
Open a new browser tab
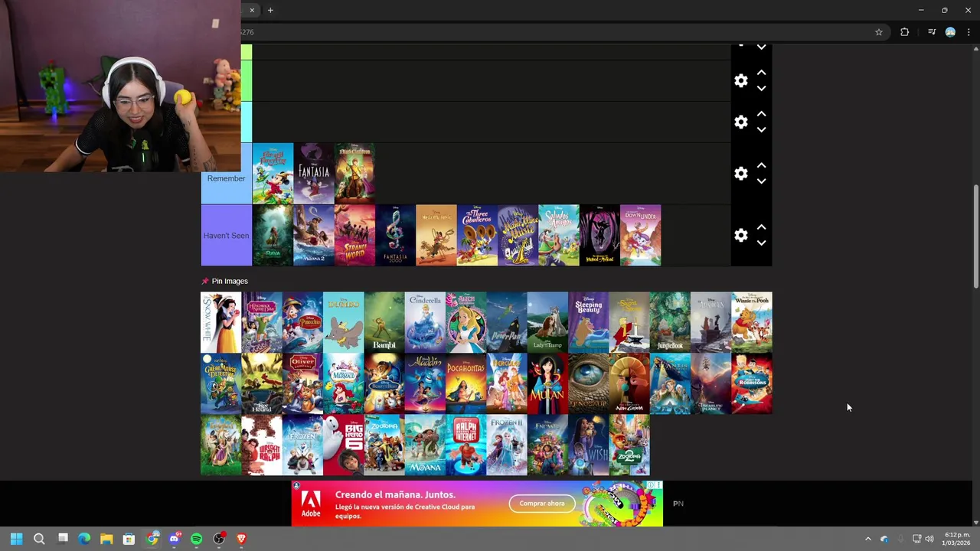tap(270, 10)
